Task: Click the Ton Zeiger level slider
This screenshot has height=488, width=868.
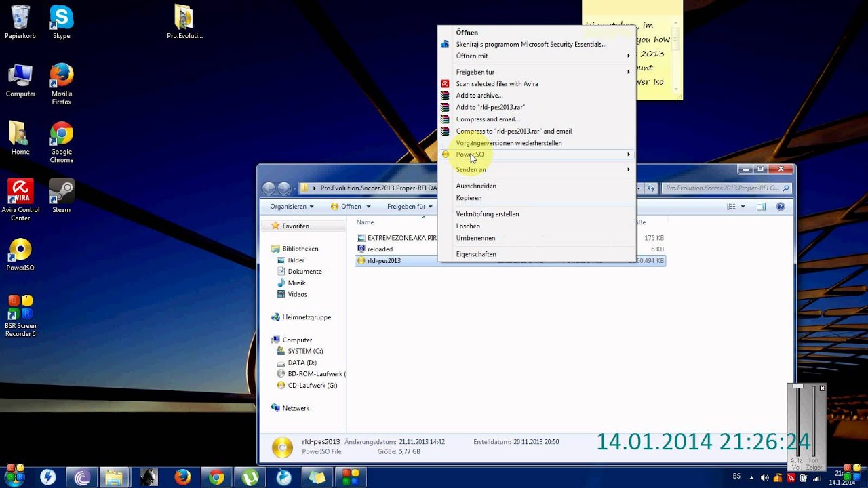Action: (814, 422)
